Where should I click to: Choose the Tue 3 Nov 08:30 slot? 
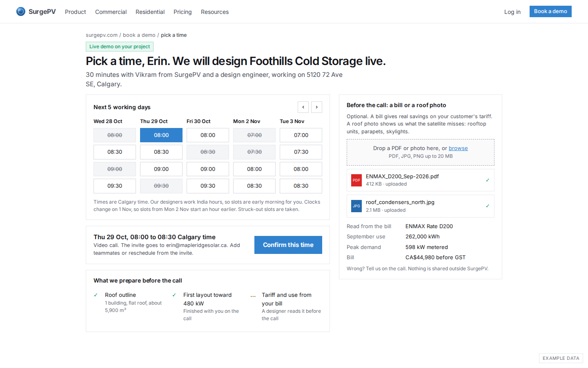(301, 186)
